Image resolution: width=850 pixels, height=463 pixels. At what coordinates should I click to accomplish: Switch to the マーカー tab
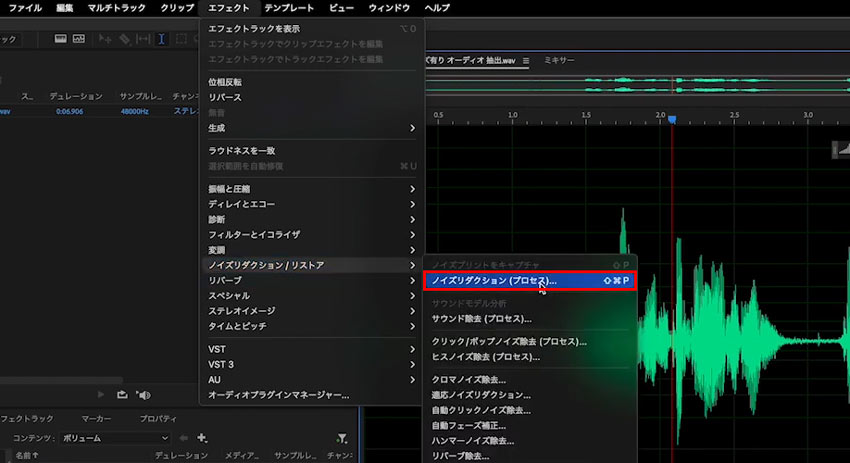point(96,419)
